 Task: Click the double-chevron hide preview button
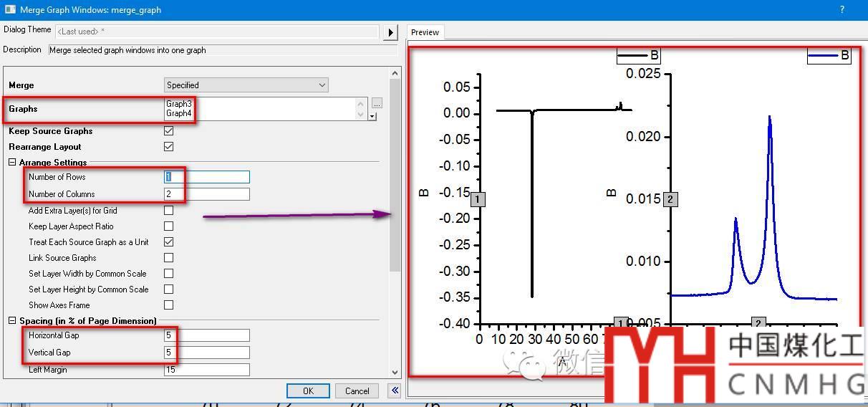tap(395, 391)
